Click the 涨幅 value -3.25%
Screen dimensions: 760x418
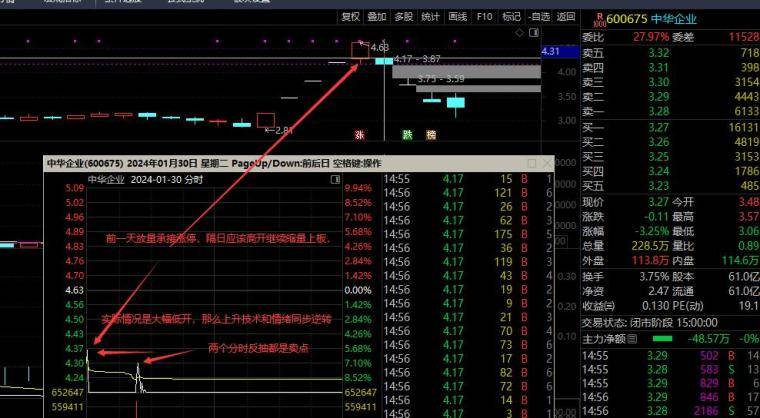click(652, 231)
